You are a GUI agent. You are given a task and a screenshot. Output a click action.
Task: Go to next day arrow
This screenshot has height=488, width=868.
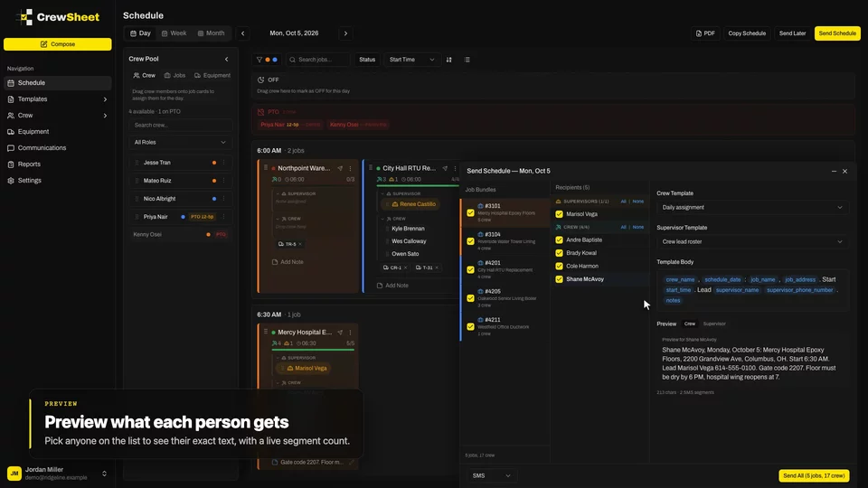(346, 33)
